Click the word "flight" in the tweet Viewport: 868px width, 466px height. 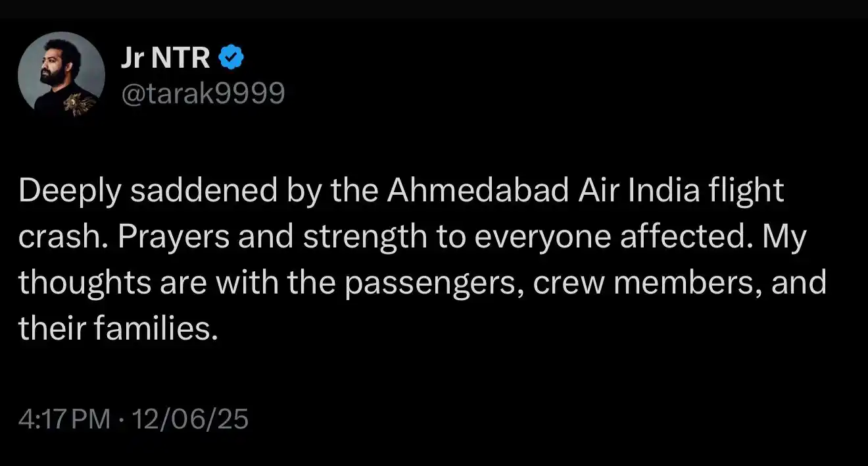(747, 192)
